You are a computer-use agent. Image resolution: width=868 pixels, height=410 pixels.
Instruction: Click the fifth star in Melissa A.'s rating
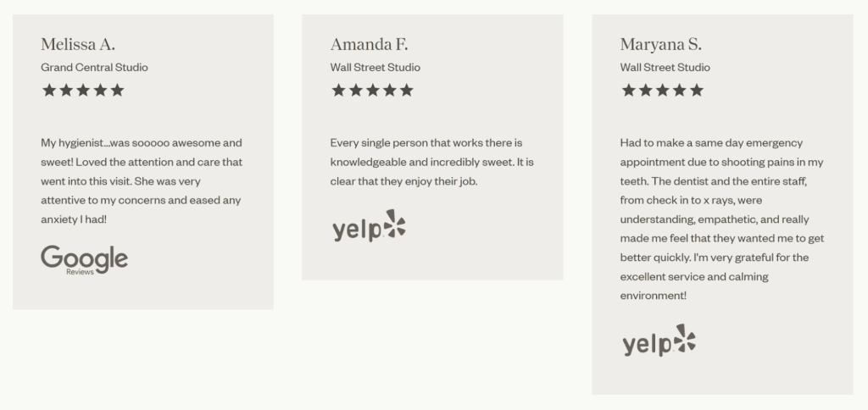117,90
